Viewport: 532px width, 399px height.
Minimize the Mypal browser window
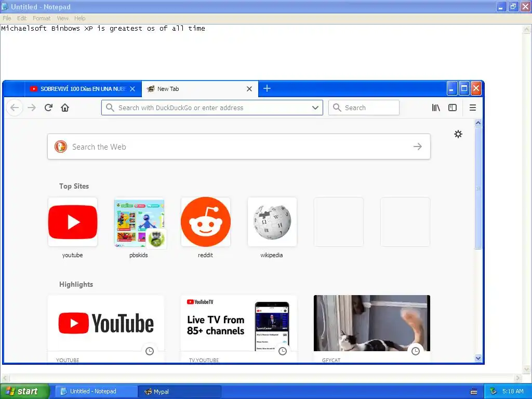click(x=451, y=88)
